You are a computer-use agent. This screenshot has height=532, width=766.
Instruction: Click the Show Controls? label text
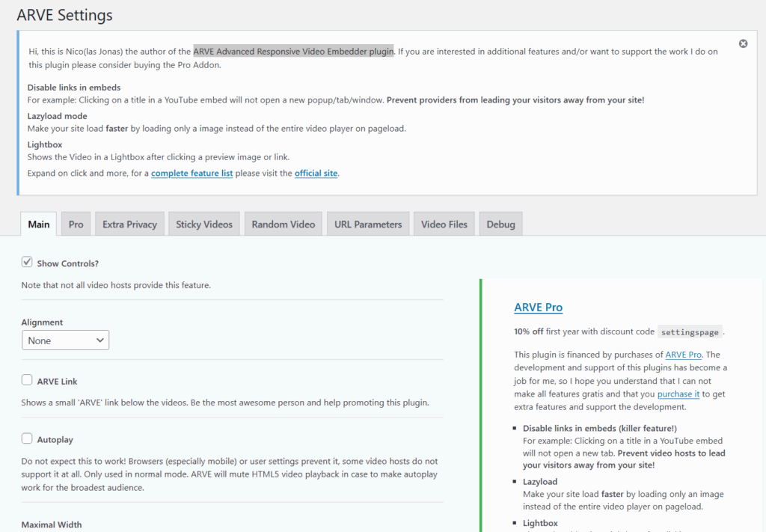click(68, 263)
